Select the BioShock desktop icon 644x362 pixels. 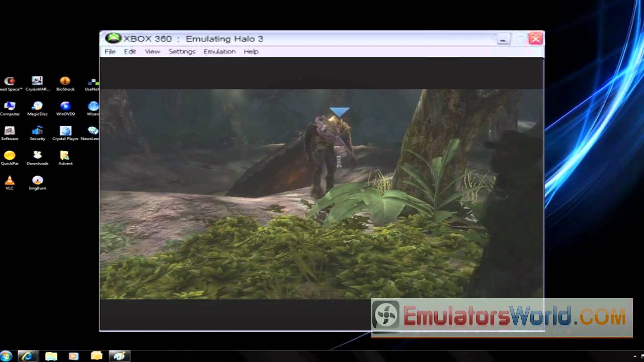[x=65, y=83]
